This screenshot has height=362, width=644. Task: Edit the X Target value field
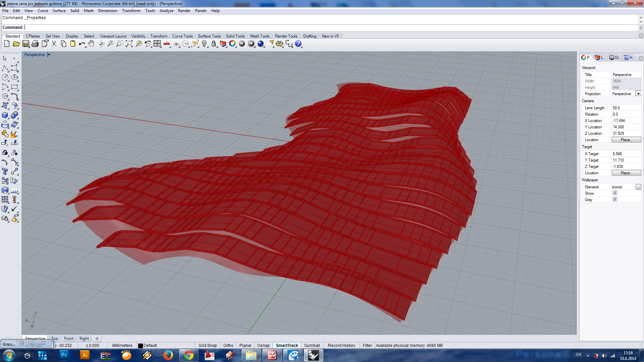pos(626,154)
